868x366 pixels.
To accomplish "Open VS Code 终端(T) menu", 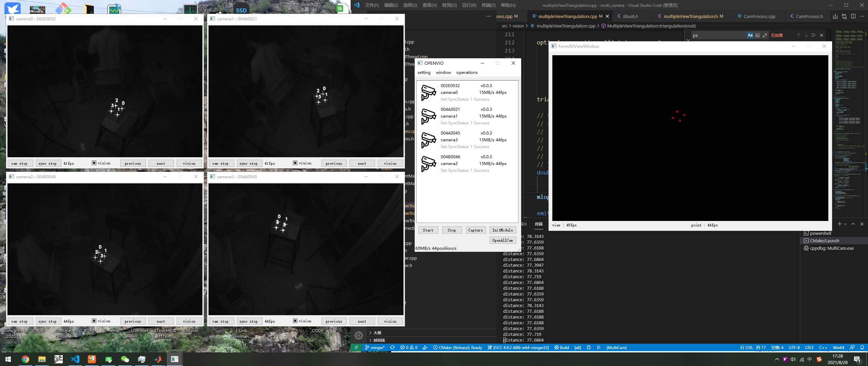I will point(489,5).
